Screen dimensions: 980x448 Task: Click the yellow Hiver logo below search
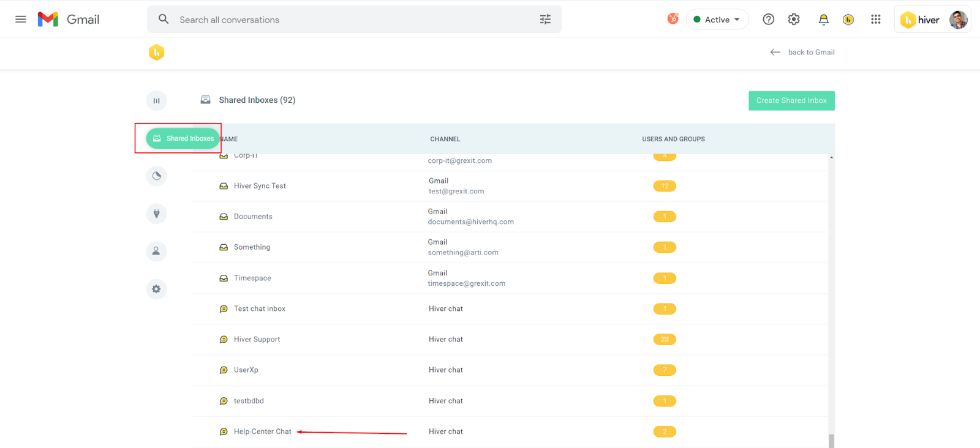[x=157, y=52]
